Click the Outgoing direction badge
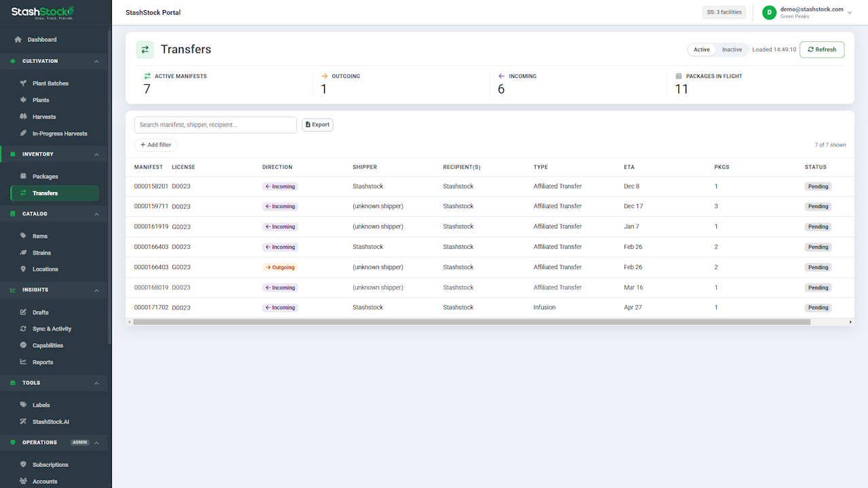This screenshot has width=868, height=488. [x=280, y=267]
